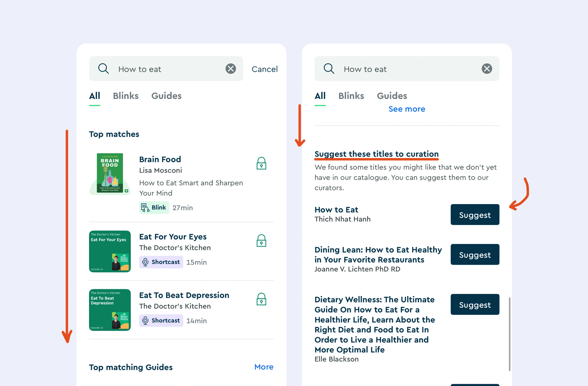Clear the left panel search field

(231, 69)
